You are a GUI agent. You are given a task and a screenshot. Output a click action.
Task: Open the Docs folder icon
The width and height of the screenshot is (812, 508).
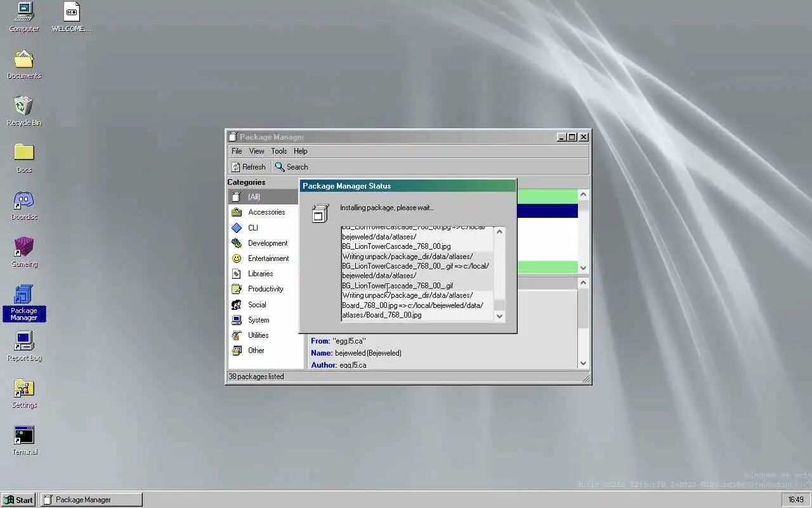[x=23, y=153]
